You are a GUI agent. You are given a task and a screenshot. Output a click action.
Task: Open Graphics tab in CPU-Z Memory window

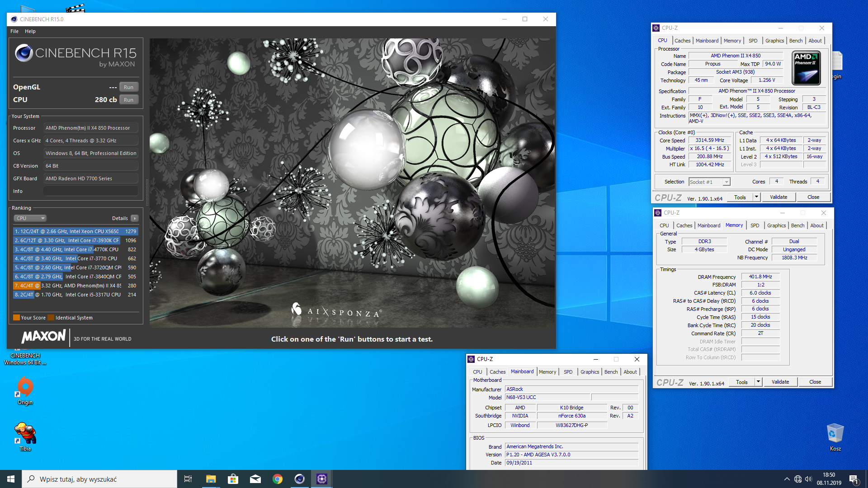click(776, 225)
